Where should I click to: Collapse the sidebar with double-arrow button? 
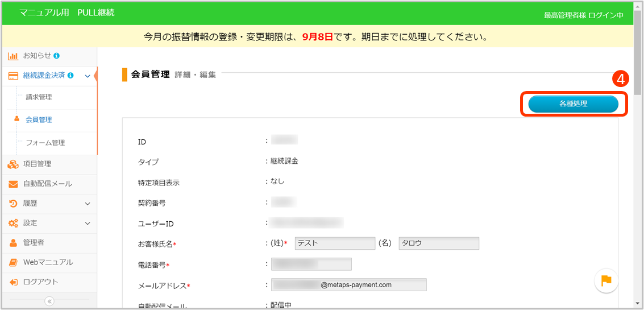(49, 301)
